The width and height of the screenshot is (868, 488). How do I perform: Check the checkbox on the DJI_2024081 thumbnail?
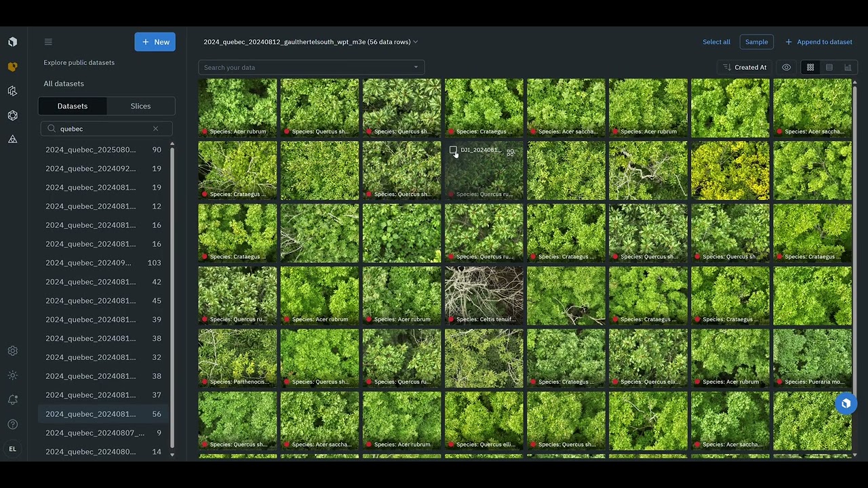point(453,150)
